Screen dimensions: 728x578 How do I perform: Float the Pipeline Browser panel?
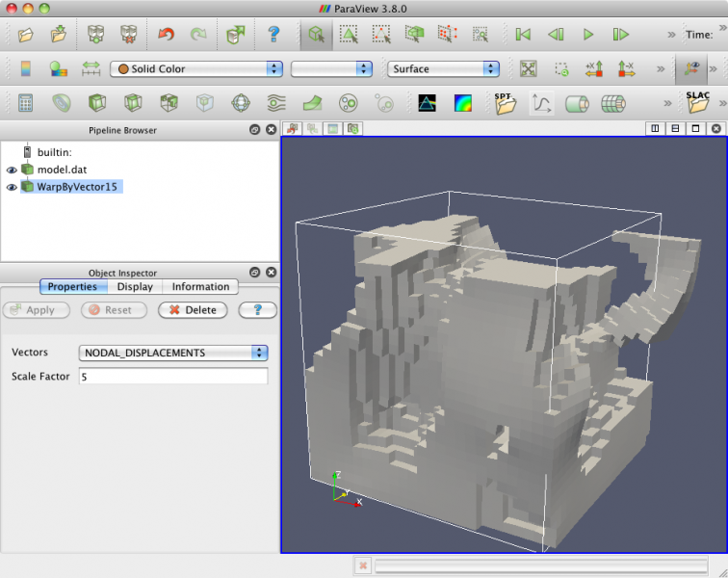(x=254, y=130)
